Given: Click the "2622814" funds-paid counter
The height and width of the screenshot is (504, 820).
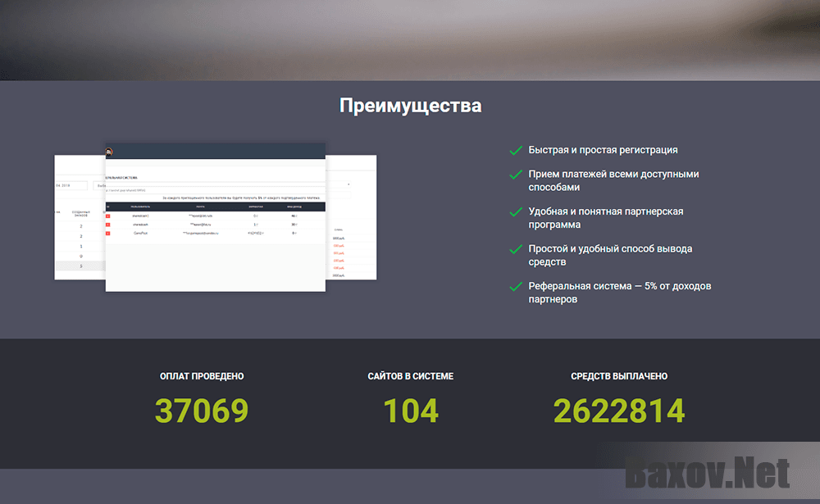Looking at the screenshot, I should [619, 410].
